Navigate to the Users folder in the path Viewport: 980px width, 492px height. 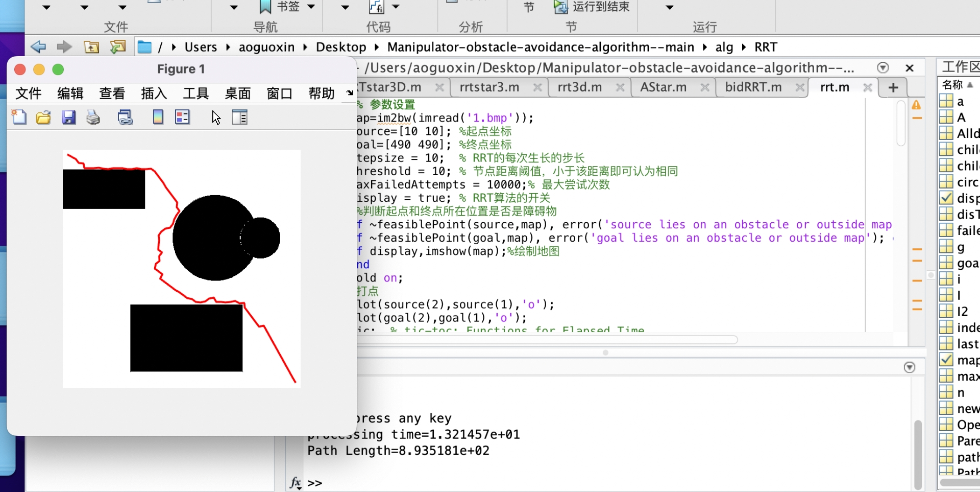[x=201, y=47]
